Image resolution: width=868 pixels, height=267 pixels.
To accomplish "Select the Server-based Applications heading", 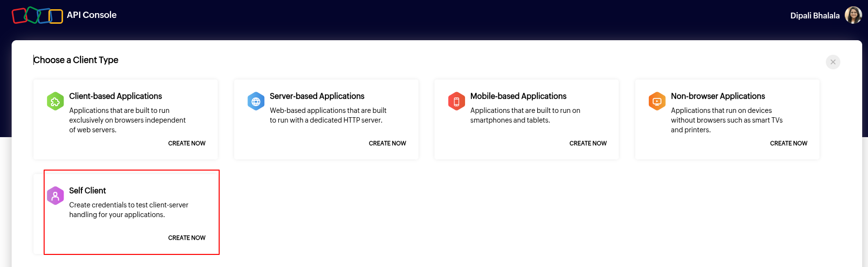I will 317,96.
